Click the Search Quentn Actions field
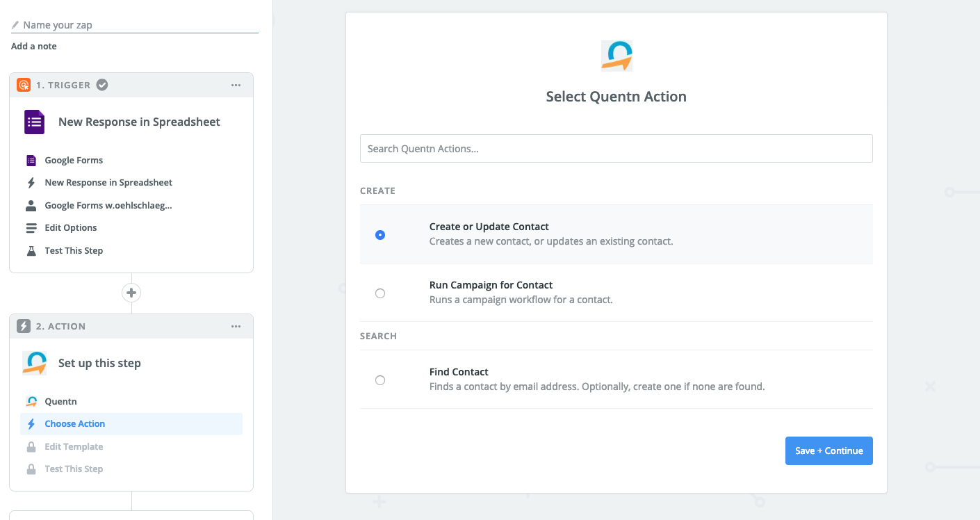This screenshot has height=520, width=980. (x=616, y=149)
